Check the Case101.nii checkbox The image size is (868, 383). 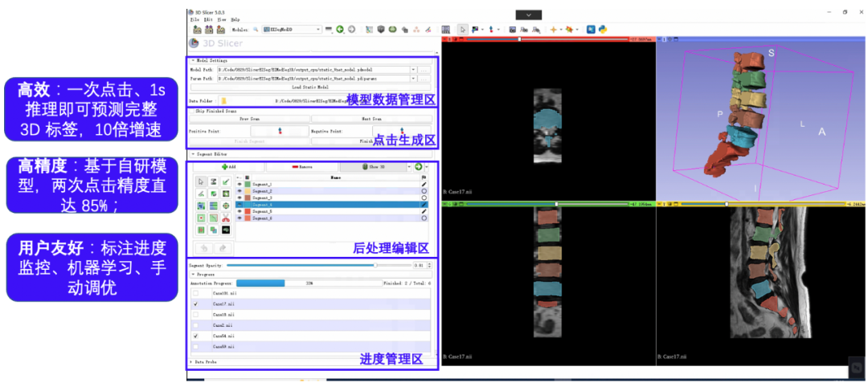click(195, 293)
